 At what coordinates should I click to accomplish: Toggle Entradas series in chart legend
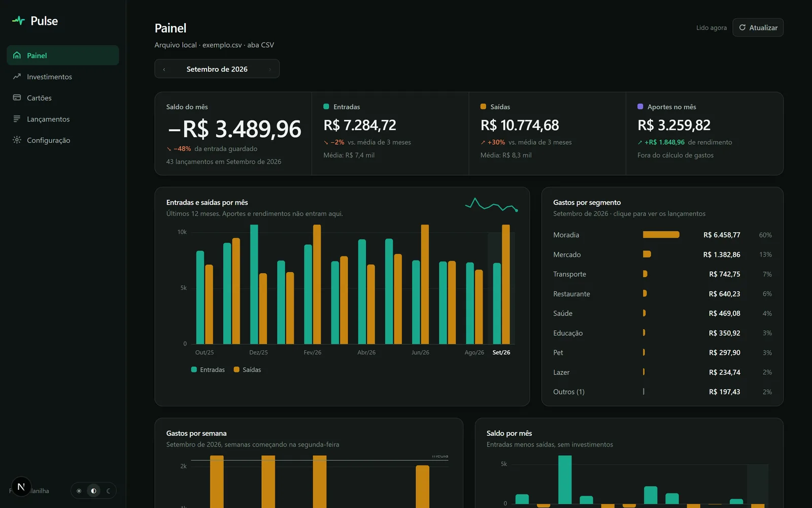208,370
